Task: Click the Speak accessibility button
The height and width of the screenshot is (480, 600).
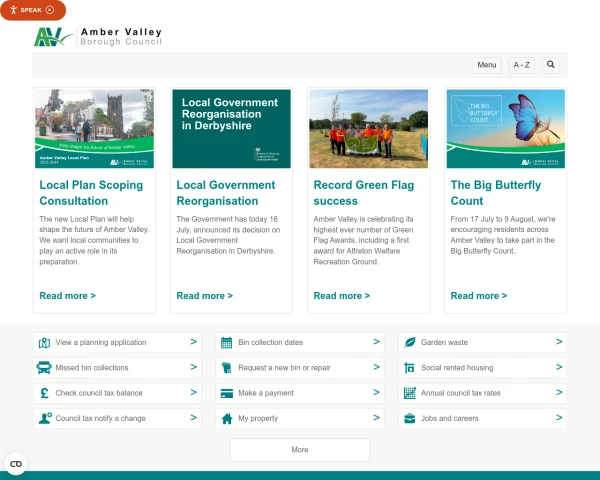Action: coord(33,10)
